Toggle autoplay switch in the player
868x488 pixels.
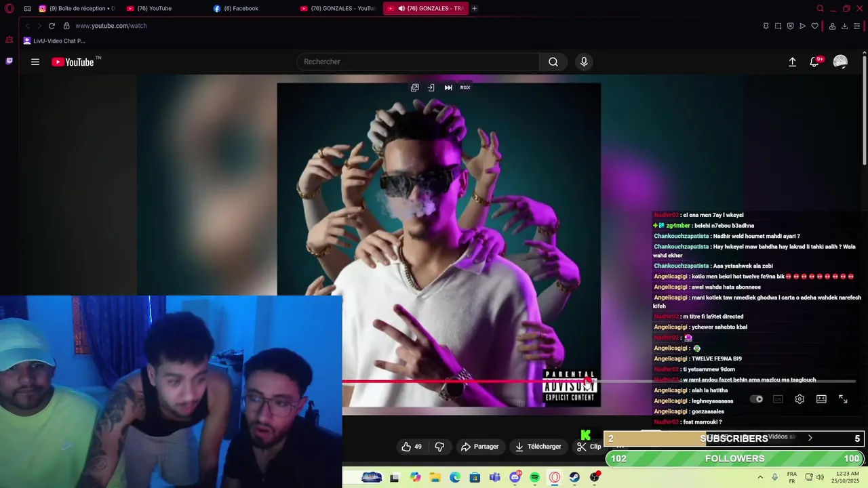pyautogui.click(x=757, y=399)
